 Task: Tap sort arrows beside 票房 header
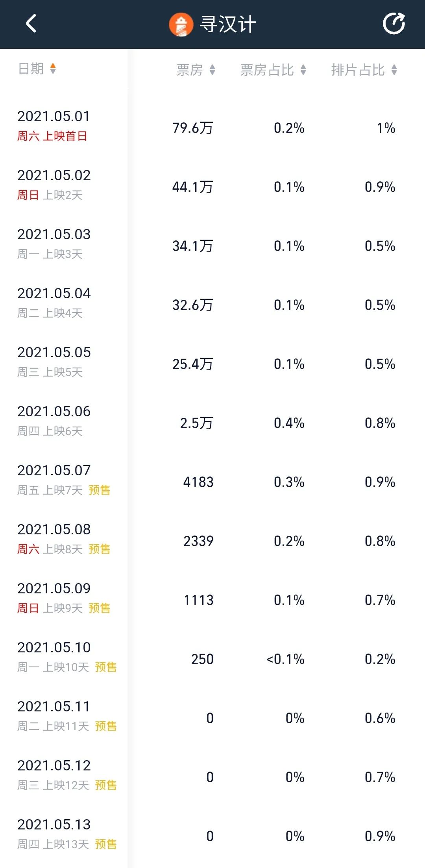pyautogui.click(x=213, y=70)
